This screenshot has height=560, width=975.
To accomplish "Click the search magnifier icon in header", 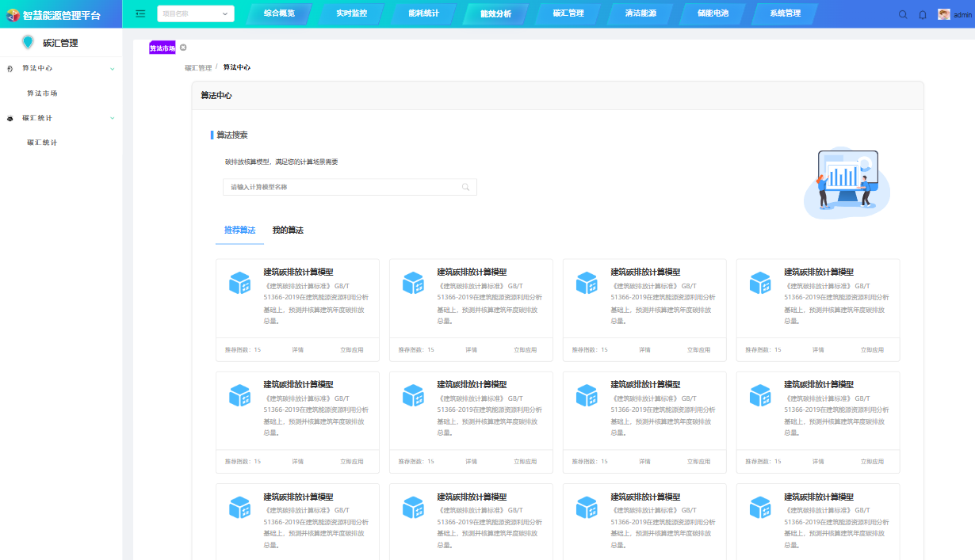I will pos(903,14).
